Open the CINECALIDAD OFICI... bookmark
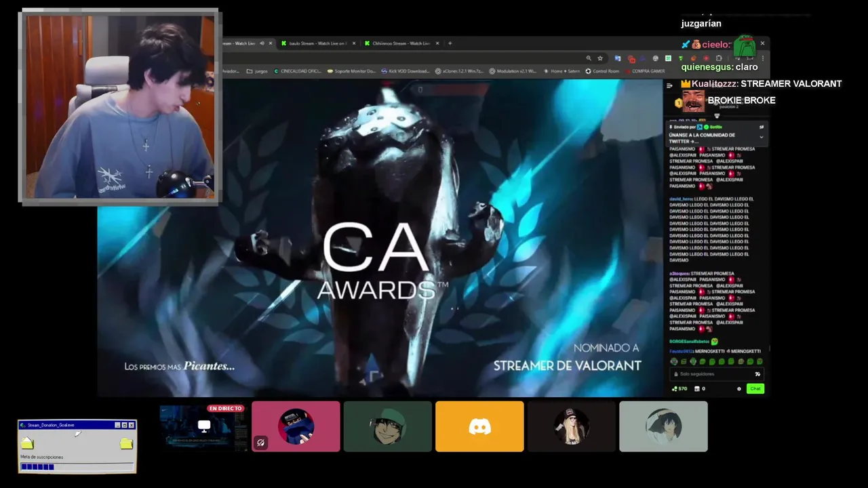Viewport: 868px width, 488px height. tap(297, 70)
